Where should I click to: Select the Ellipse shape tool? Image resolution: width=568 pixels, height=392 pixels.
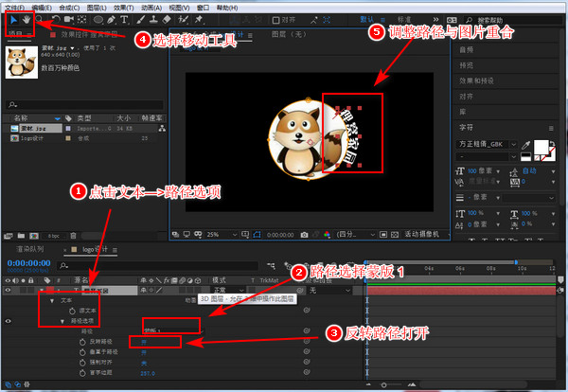98,20
